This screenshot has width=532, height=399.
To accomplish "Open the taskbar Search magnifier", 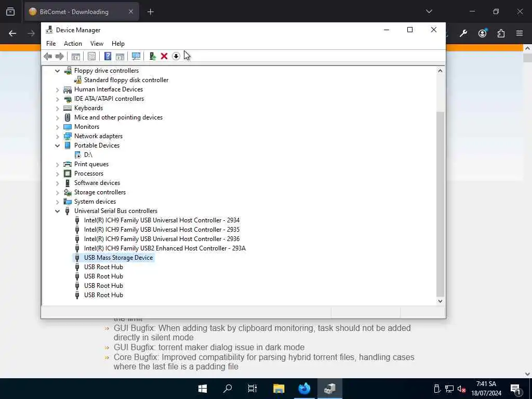I will [228, 389].
